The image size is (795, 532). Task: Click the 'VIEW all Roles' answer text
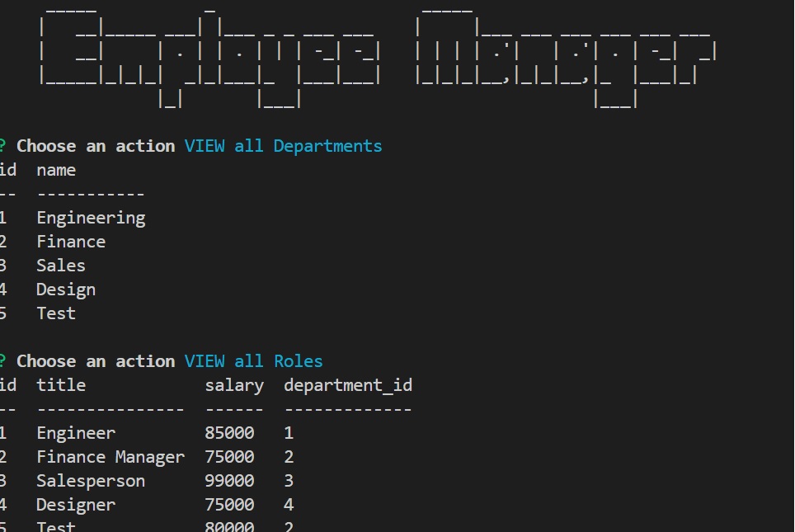(x=253, y=361)
